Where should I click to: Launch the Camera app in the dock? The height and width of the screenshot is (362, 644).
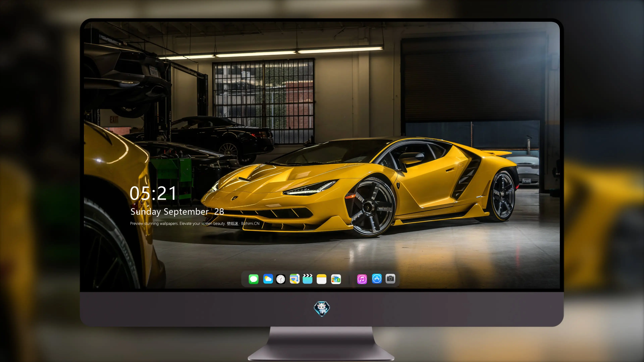tap(390, 279)
